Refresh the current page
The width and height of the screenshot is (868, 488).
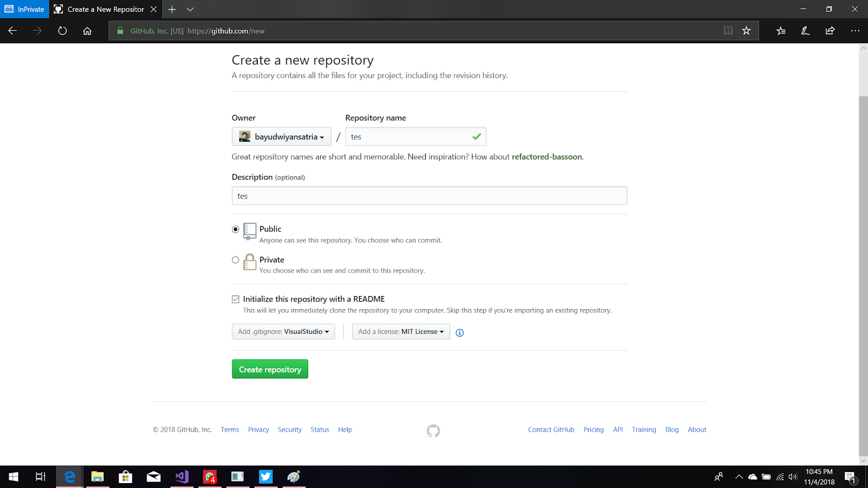pos(62,31)
